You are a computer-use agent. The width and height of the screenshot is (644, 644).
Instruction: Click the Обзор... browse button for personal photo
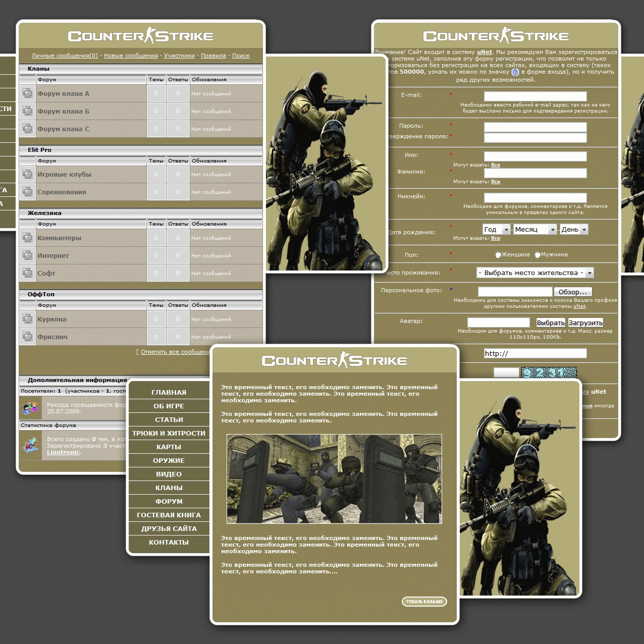tap(573, 292)
